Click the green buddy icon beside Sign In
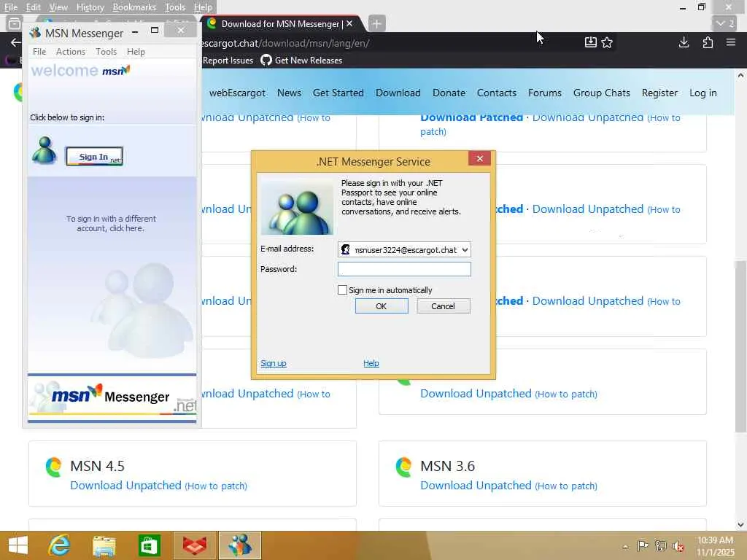Screen dimensions: 747x560 pos(44,150)
